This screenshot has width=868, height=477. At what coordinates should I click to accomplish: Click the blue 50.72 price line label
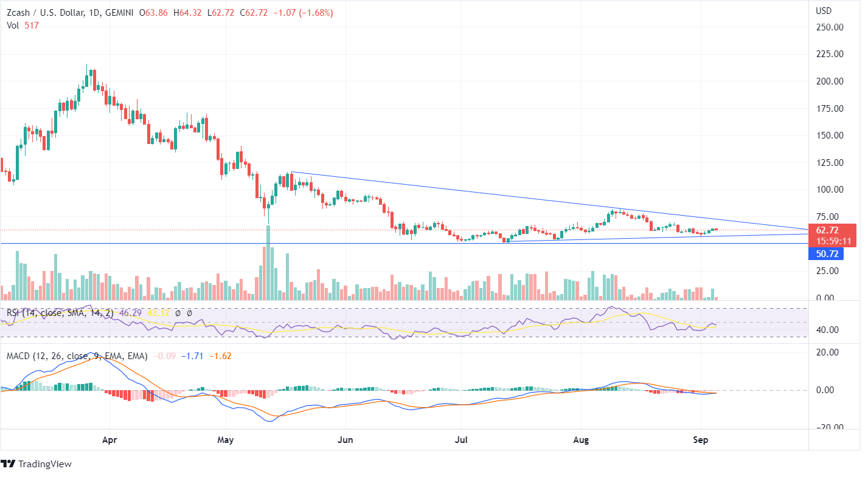tap(827, 254)
